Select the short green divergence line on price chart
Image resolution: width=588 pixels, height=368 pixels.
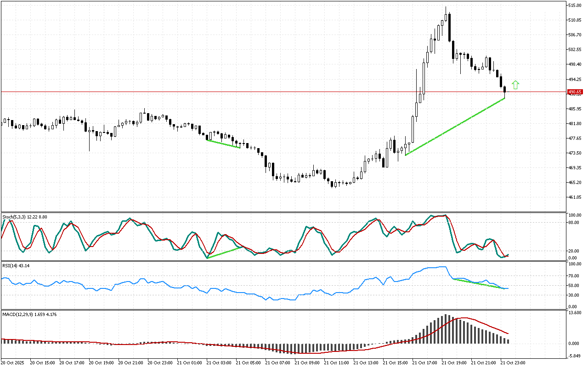click(223, 144)
